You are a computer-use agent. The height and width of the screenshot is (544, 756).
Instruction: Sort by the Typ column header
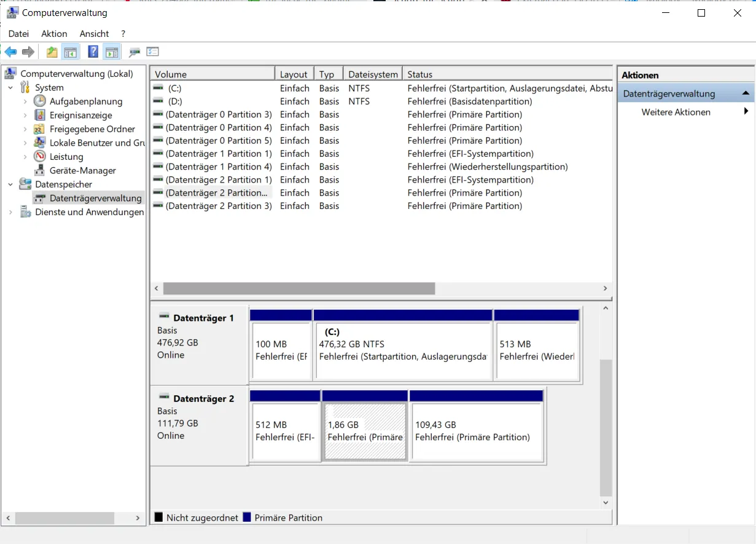tap(329, 74)
